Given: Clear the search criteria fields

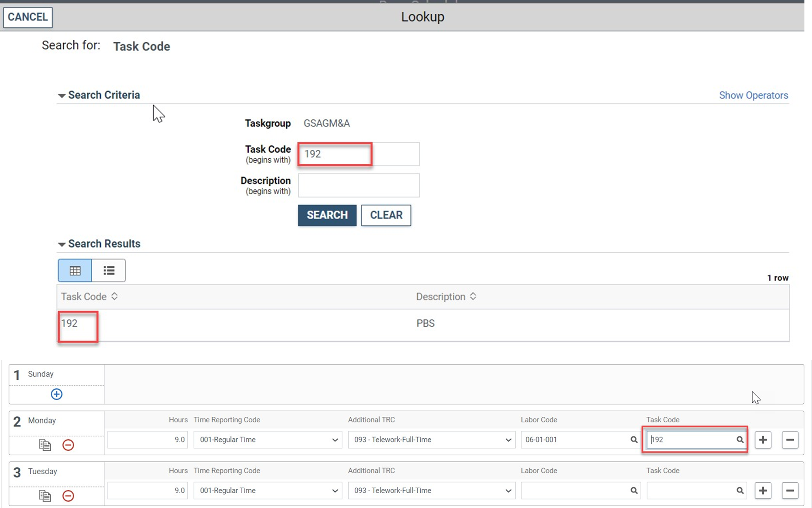Looking at the screenshot, I should [x=386, y=215].
